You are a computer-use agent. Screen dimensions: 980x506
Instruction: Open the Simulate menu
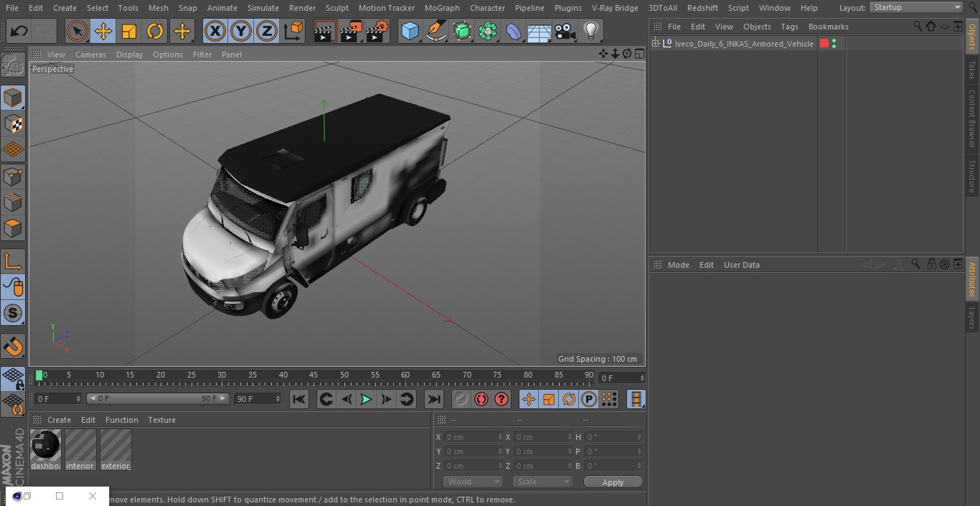click(263, 8)
